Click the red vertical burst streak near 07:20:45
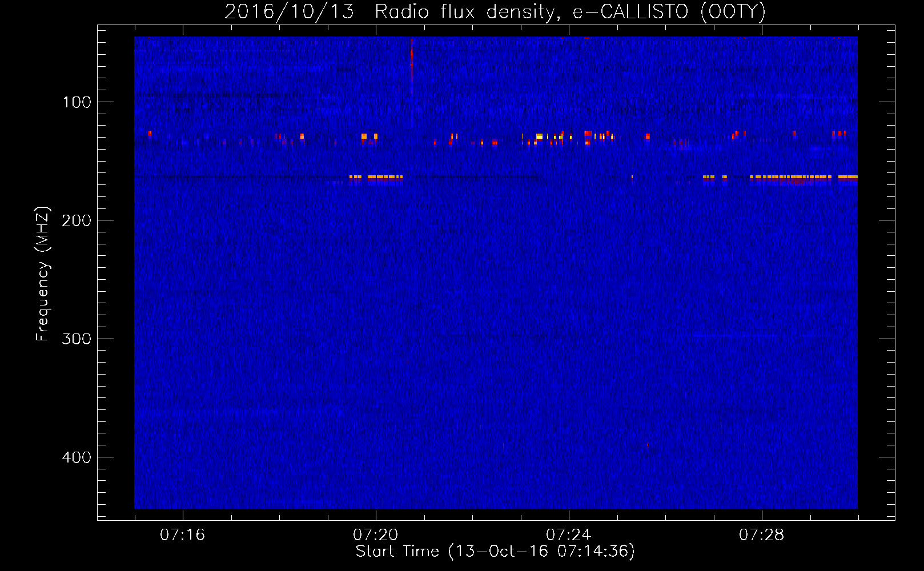Screen dimensions: 924x571 pyautogui.click(x=411, y=66)
